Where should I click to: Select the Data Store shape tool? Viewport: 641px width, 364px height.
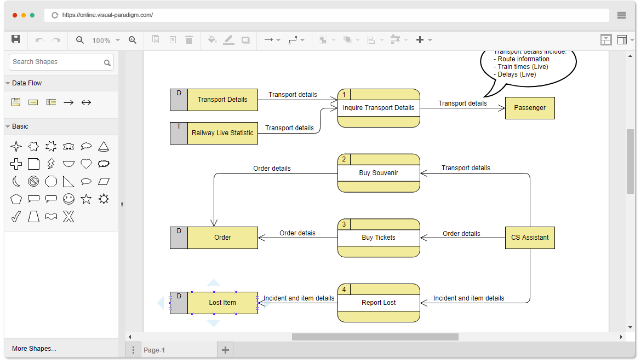click(x=50, y=102)
